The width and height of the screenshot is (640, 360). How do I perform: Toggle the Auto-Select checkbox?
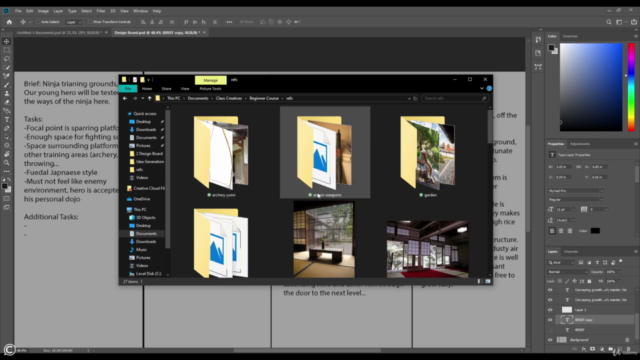click(38, 22)
